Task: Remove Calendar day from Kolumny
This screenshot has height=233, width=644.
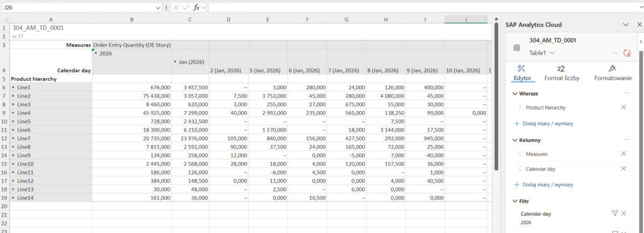Action: (x=623, y=169)
